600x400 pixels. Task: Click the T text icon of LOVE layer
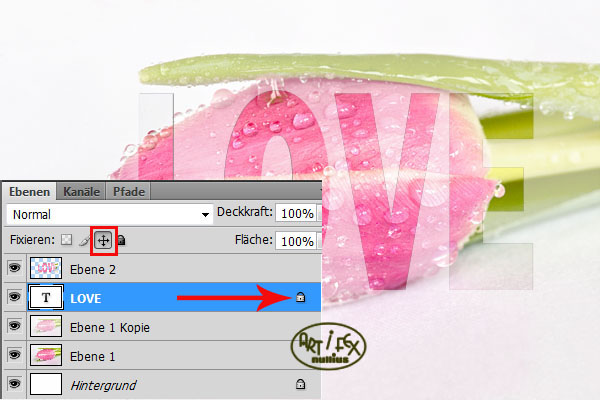click(46, 297)
